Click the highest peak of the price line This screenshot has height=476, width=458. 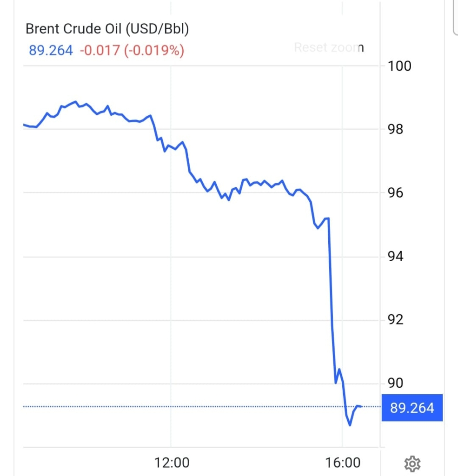click(75, 101)
